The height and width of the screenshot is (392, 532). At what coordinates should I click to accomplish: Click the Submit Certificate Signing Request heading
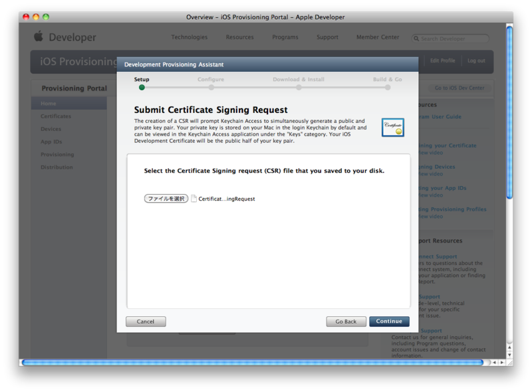(x=211, y=110)
